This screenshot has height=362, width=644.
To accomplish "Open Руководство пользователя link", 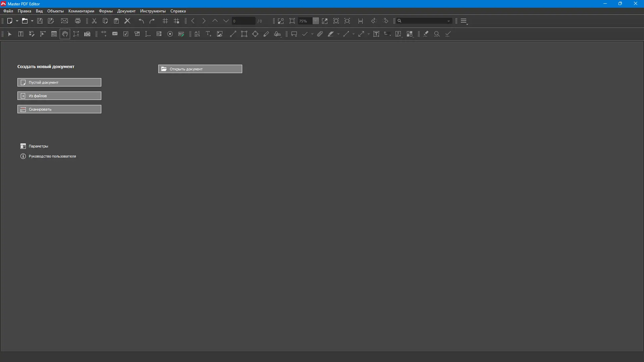I will coord(52,156).
